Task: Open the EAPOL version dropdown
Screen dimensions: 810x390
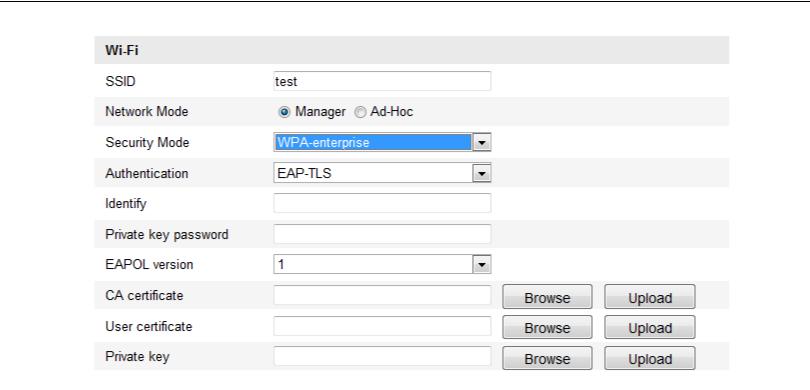Action: point(382,264)
